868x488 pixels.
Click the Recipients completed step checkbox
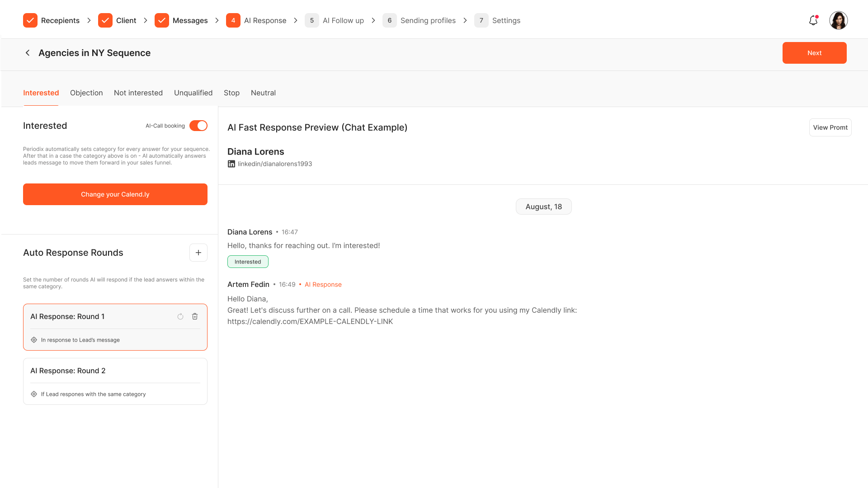tap(30, 20)
